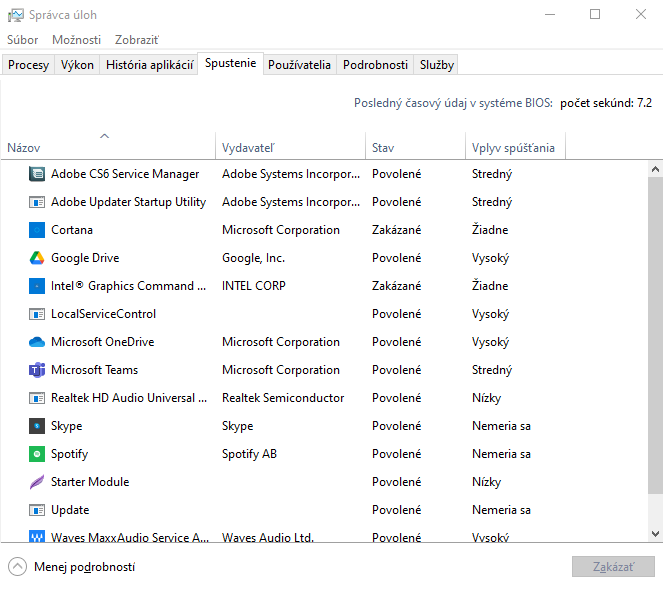663x591 pixels.
Task: Select the LocalServiceControl row name
Action: pyautogui.click(x=104, y=314)
